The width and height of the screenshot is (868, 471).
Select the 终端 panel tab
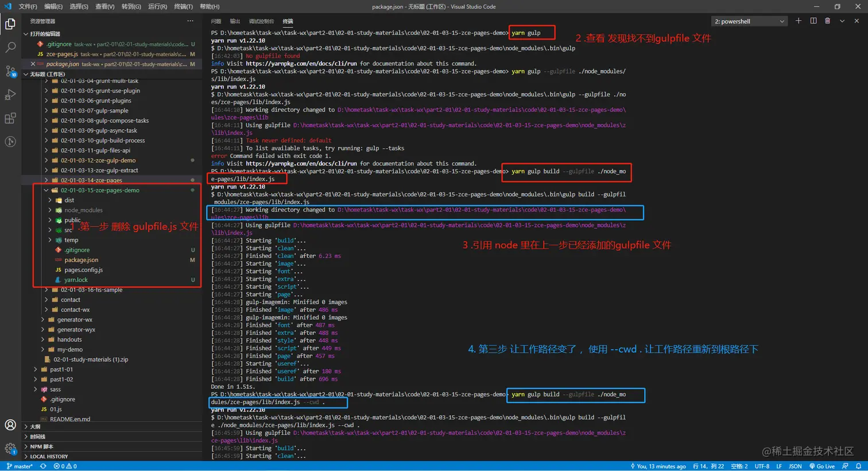(x=288, y=21)
